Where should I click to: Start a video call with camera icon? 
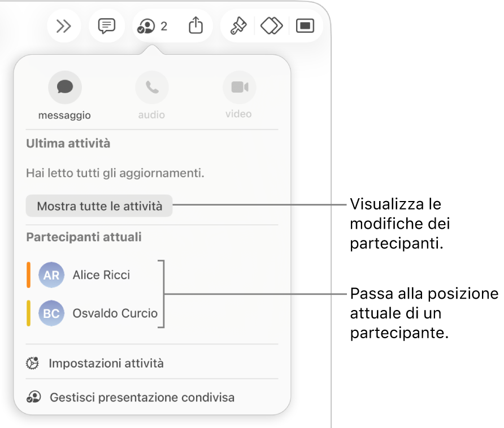coord(240,87)
